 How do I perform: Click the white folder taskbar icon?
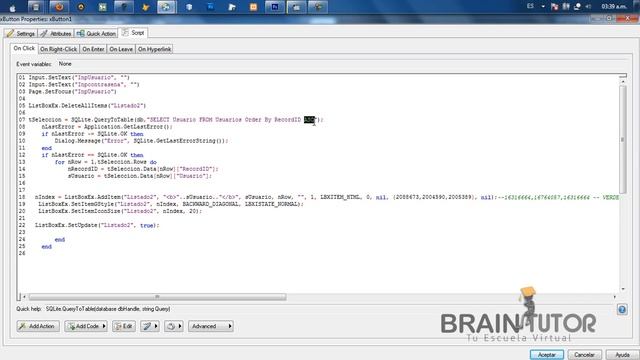tap(232, 7)
